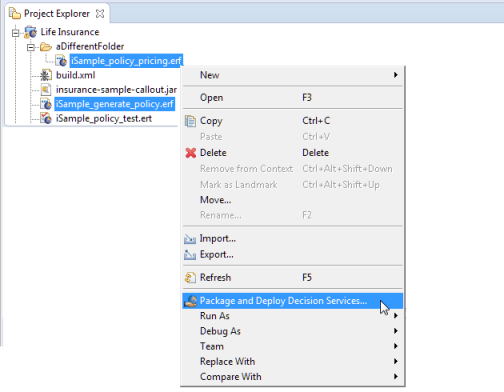Select iSample_policy_test.ert in the tree
Viewport: 504px width, 392px height.
pos(104,118)
